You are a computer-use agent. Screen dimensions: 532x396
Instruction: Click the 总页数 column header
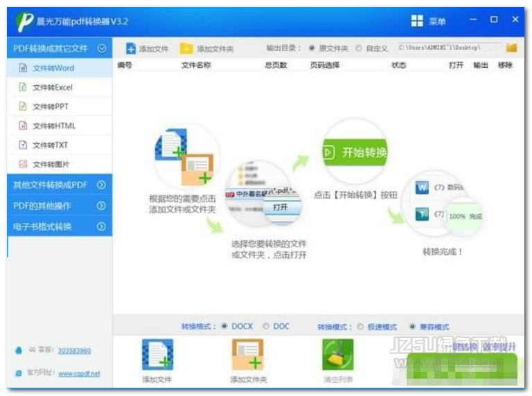[x=276, y=65]
